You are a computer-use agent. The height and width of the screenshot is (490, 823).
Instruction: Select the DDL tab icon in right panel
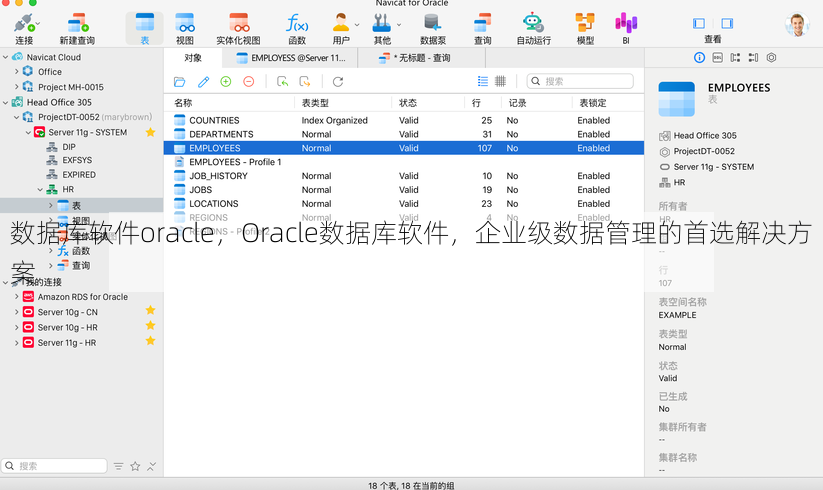(x=718, y=58)
